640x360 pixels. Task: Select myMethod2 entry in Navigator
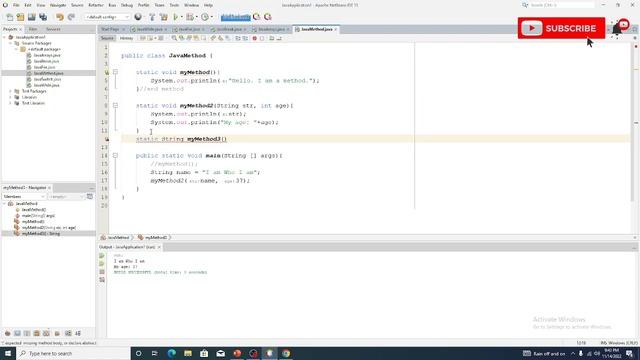tap(49, 227)
